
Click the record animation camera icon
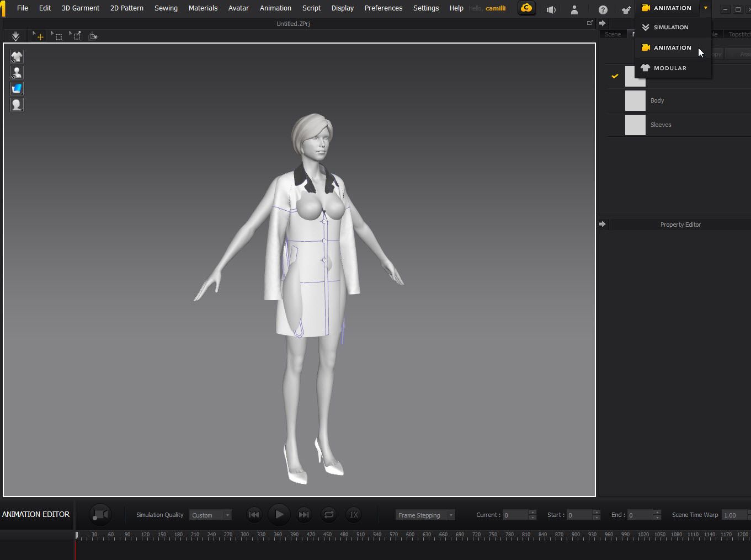[100, 514]
